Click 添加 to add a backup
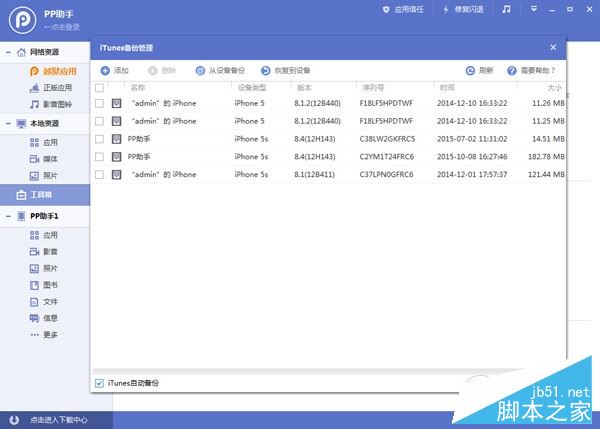Screen dimensions: 600x429 pyautogui.click(x=114, y=70)
